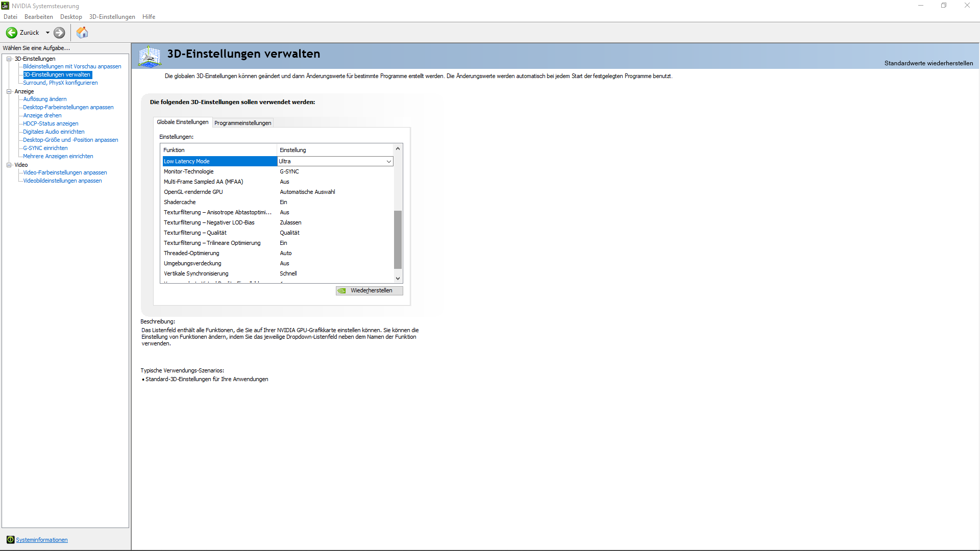Open the back history dropdown arrow
980x551 pixels.
tap(47, 33)
